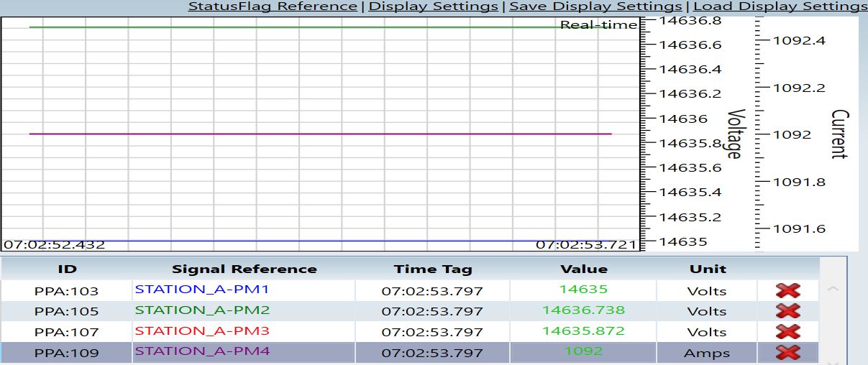
Task: Open StatusFlag Reference link
Action: [x=273, y=6]
